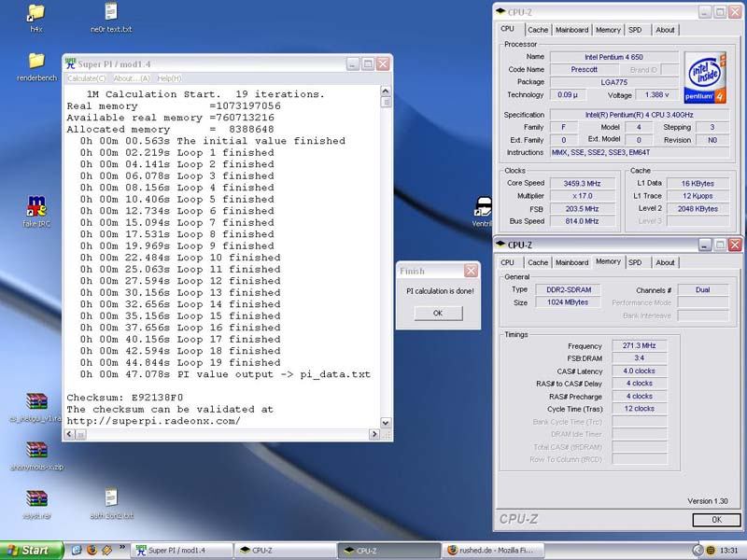Open About...(A) menu in Super PI

pos(132,78)
